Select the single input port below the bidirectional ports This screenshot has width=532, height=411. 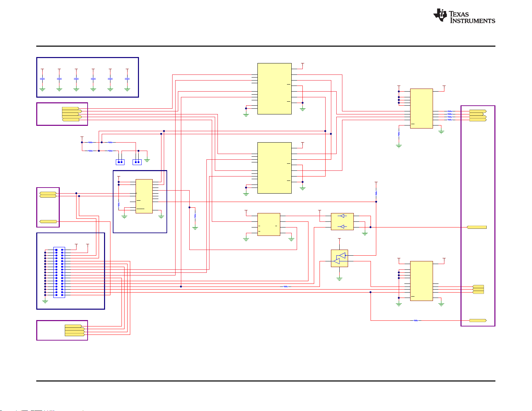[x=48, y=221]
